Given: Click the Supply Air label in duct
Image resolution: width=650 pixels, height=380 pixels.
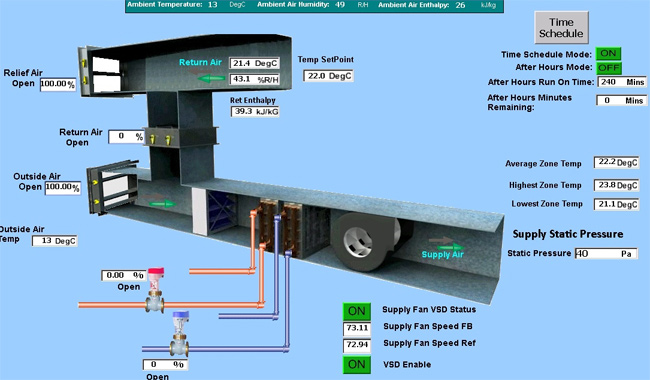Looking at the screenshot, I should (442, 254).
